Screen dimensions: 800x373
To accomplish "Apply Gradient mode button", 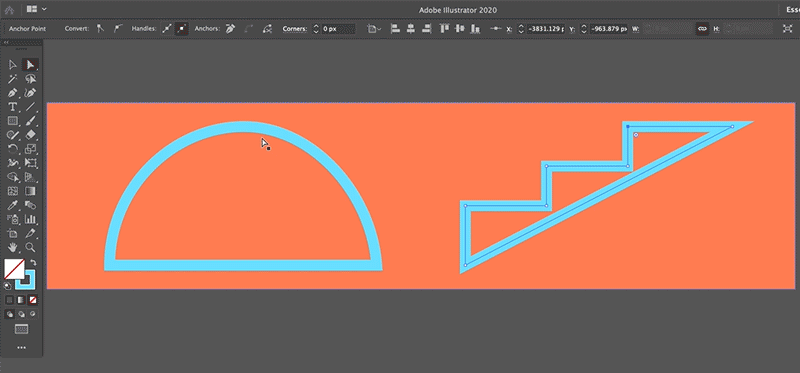I will [21, 300].
